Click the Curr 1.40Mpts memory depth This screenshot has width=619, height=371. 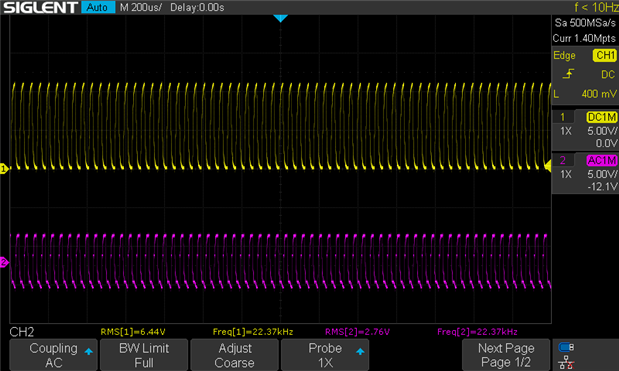584,38
